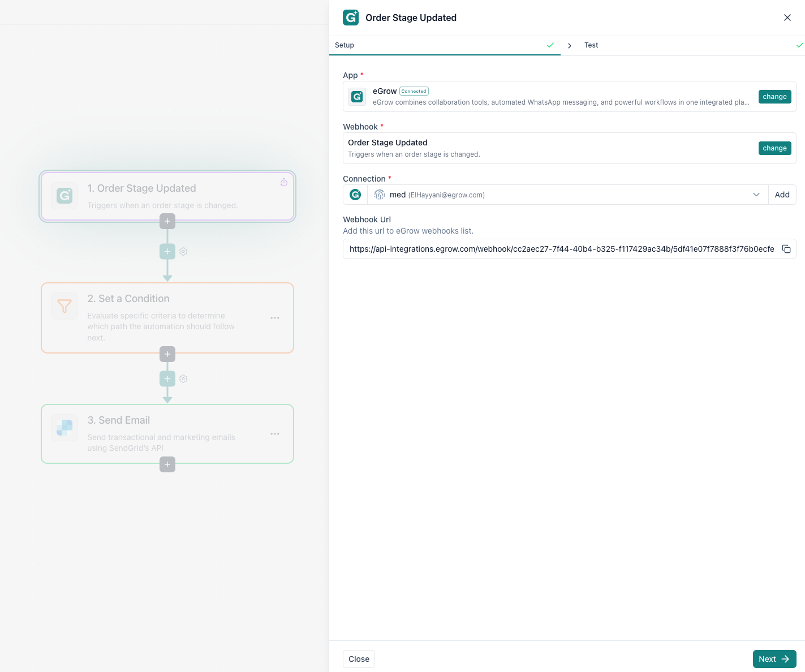The height and width of the screenshot is (672, 805).
Task: Open three-dot menu on Set a Condition step
Action: coord(275,318)
